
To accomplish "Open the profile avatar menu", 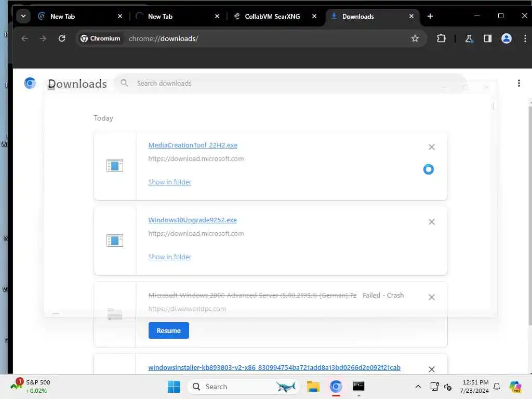I will (506, 38).
